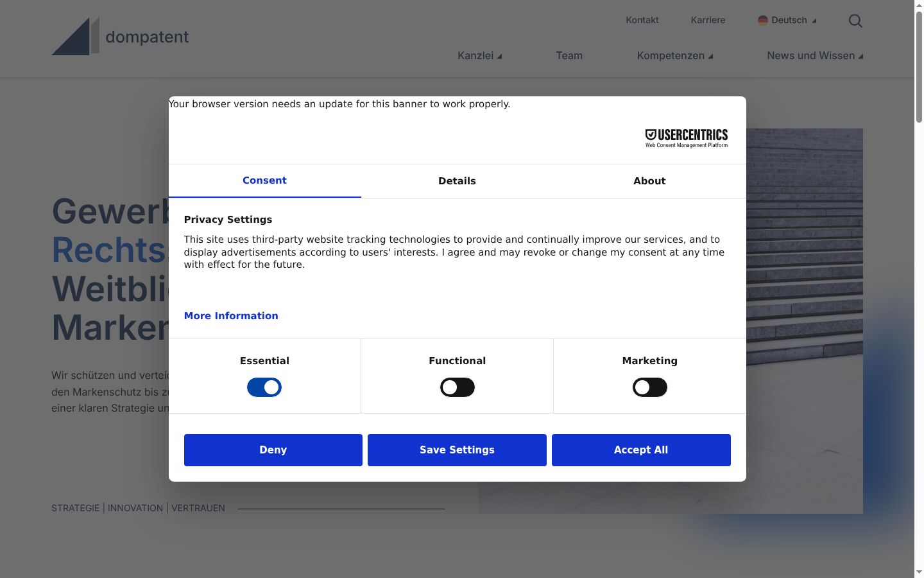Screen dimensions: 924x578
Task: Open the Deutsch language selector
Action: [787, 20]
